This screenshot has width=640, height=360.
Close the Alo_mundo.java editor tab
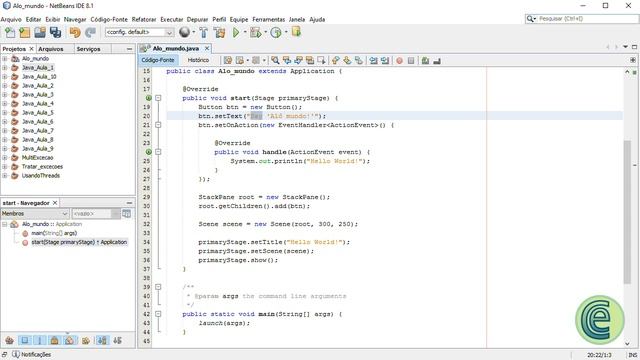pos(207,48)
